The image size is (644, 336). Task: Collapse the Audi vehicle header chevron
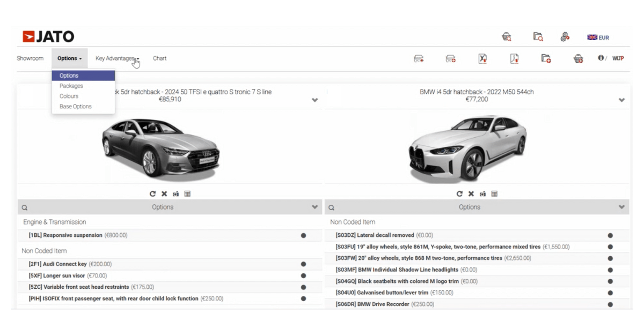point(314,99)
